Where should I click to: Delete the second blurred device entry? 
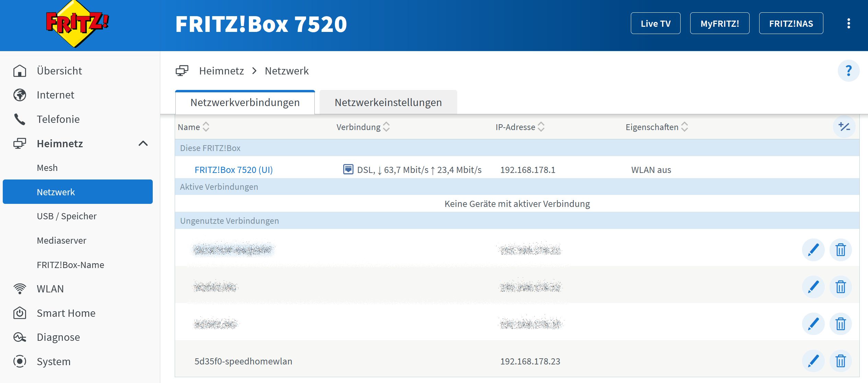(841, 287)
